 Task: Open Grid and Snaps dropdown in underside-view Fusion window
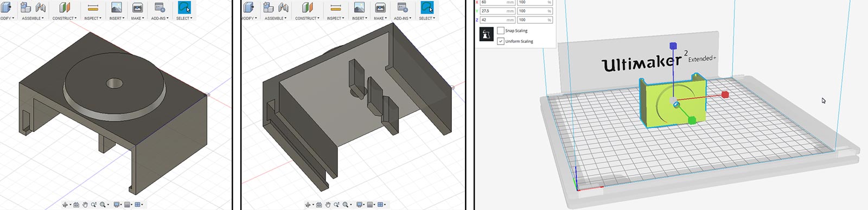tap(371, 205)
